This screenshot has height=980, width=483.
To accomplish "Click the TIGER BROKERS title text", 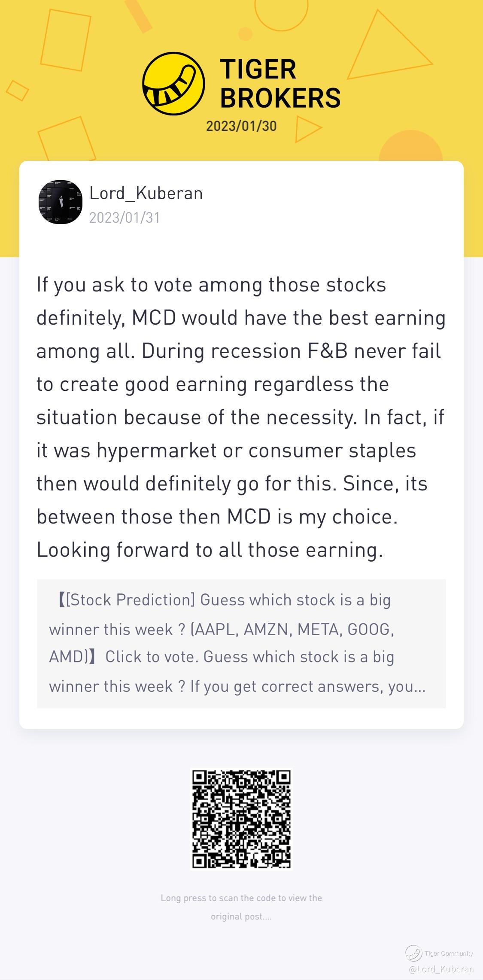I will click(280, 84).
